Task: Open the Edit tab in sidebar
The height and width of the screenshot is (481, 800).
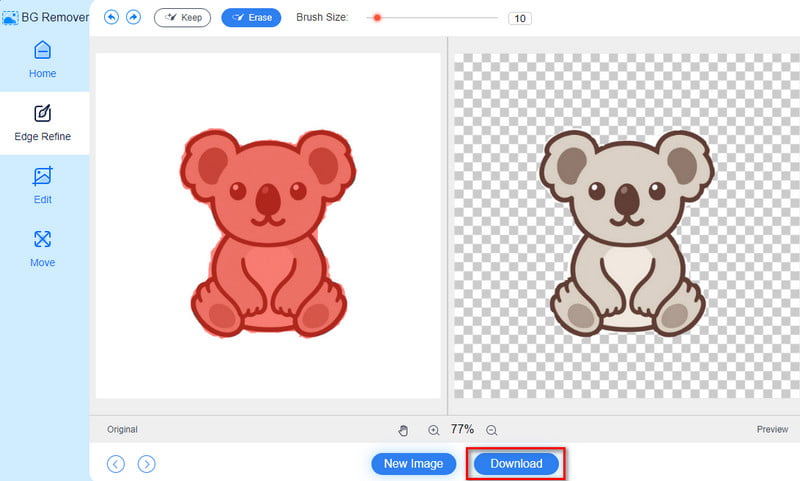Action: pyautogui.click(x=43, y=186)
